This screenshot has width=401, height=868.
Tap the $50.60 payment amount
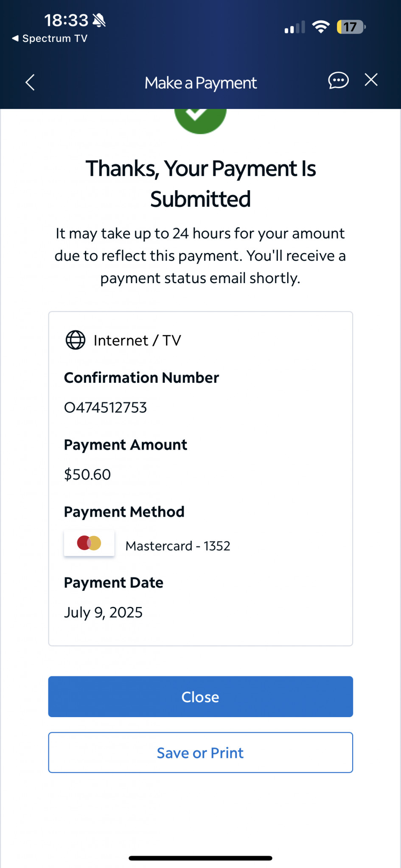pos(87,475)
